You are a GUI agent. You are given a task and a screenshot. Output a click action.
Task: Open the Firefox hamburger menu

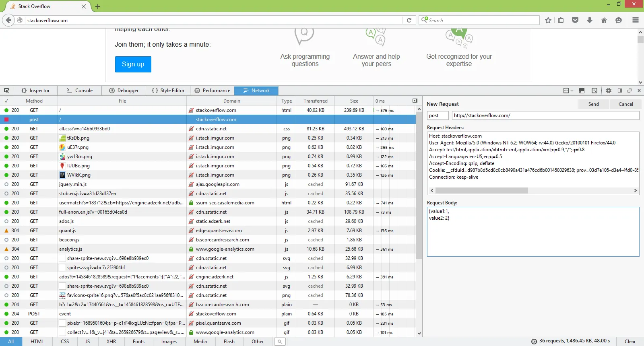(x=636, y=20)
